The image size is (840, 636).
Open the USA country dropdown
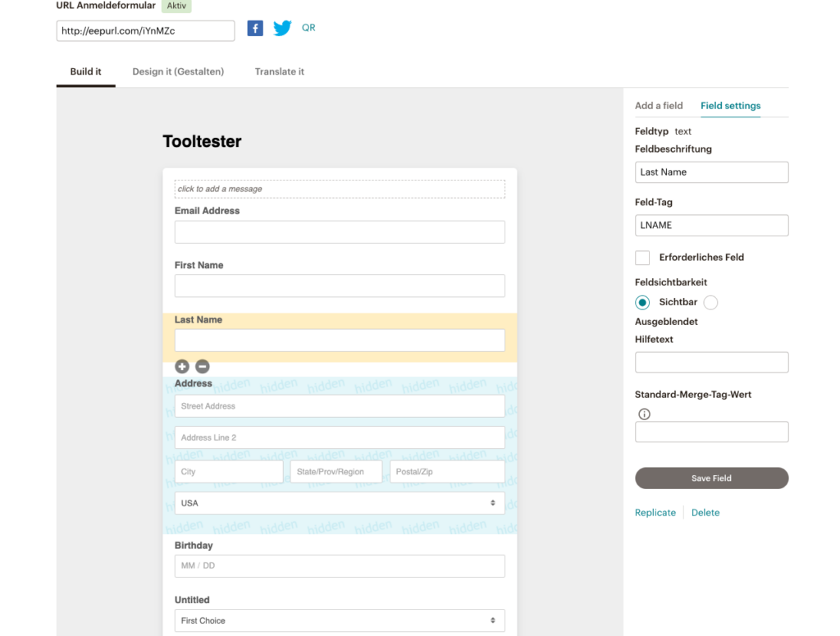pos(340,503)
